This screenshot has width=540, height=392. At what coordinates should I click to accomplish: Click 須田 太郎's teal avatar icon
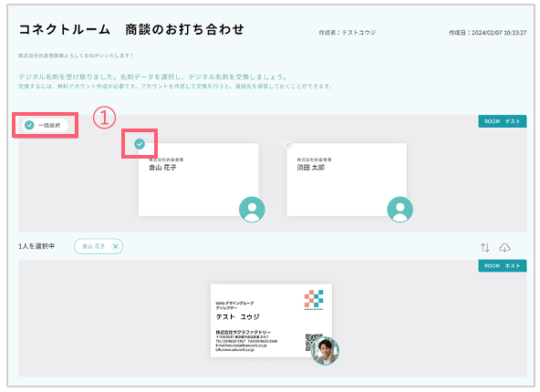[x=400, y=210]
